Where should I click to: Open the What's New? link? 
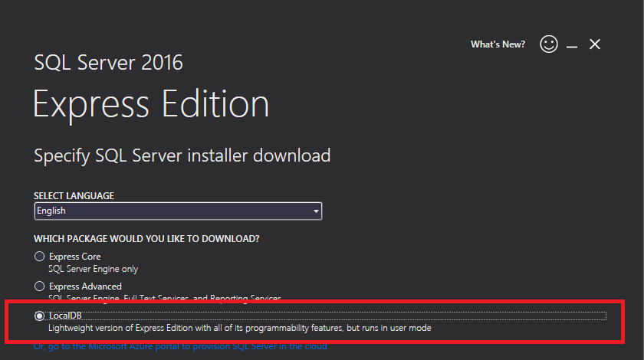pos(498,44)
